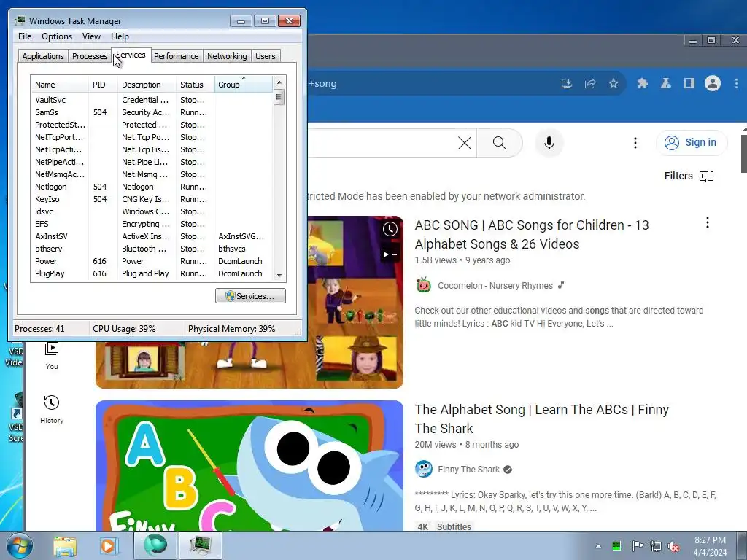Select the EFS service row
The image size is (747, 560).
(152, 224)
